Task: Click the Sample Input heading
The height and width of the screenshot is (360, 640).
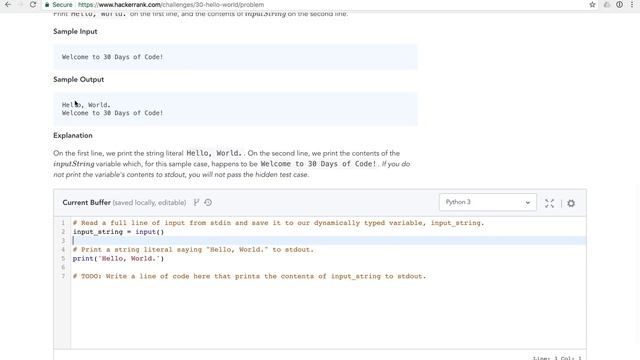Action: tap(75, 31)
